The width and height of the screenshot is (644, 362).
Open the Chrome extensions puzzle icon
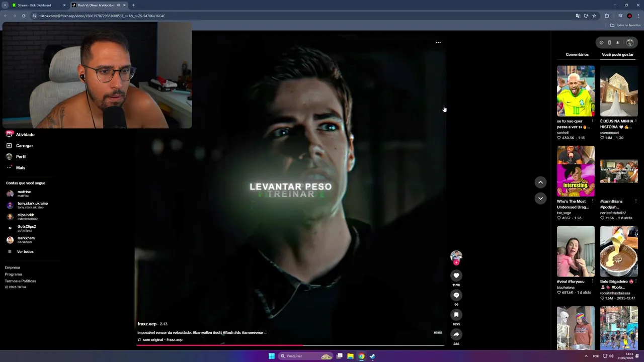tap(607, 16)
